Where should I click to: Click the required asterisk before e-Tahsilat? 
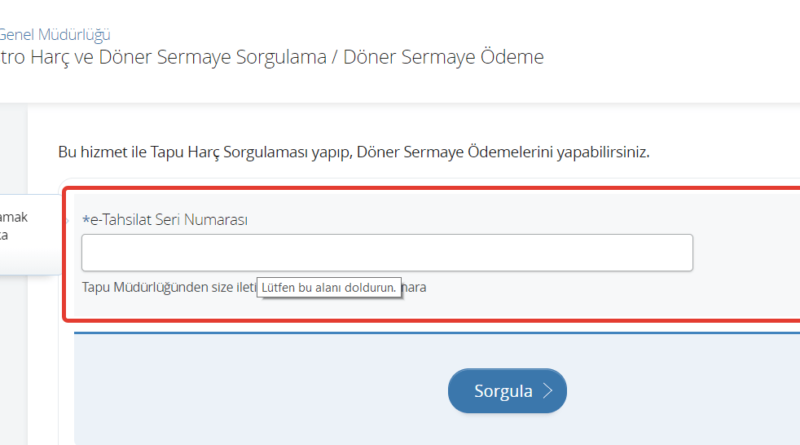pos(85,220)
